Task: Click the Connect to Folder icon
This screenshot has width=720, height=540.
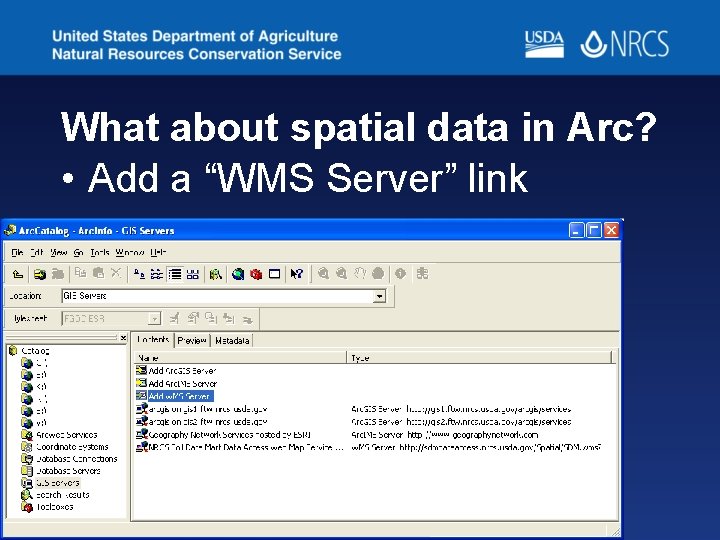Action: [40, 274]
